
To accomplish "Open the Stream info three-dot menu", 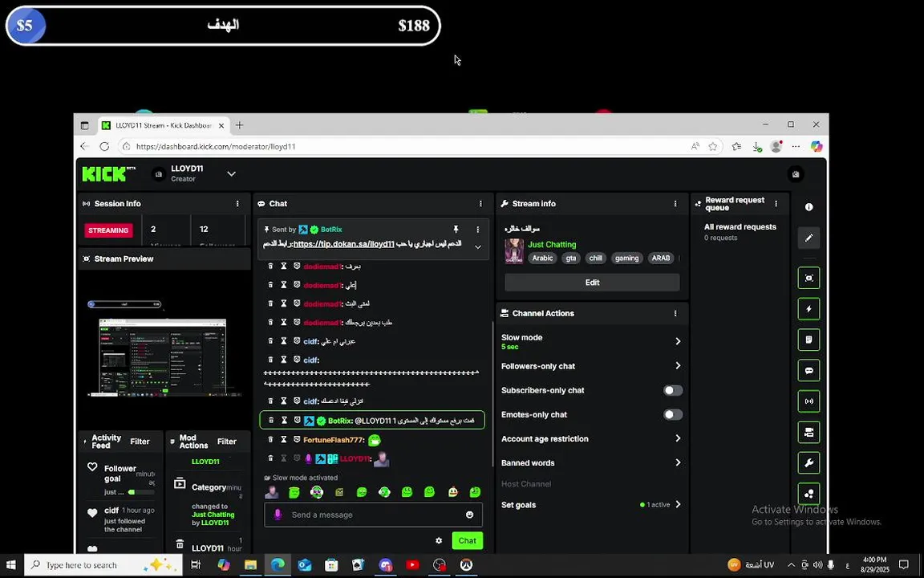I will coord(675,203).
